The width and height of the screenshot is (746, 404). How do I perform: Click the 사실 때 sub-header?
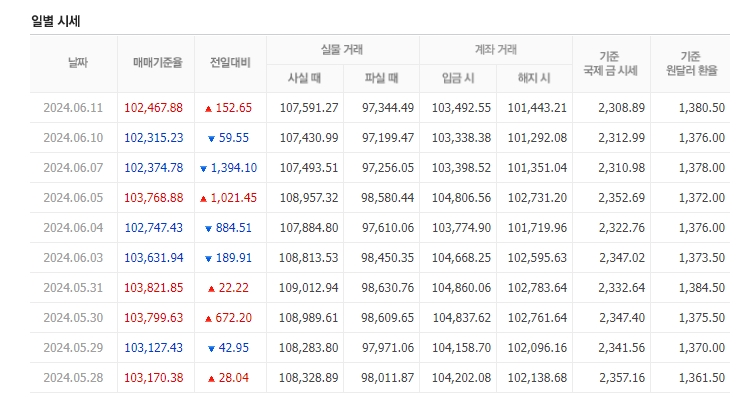pyautogui.click(x=304, y=78)
